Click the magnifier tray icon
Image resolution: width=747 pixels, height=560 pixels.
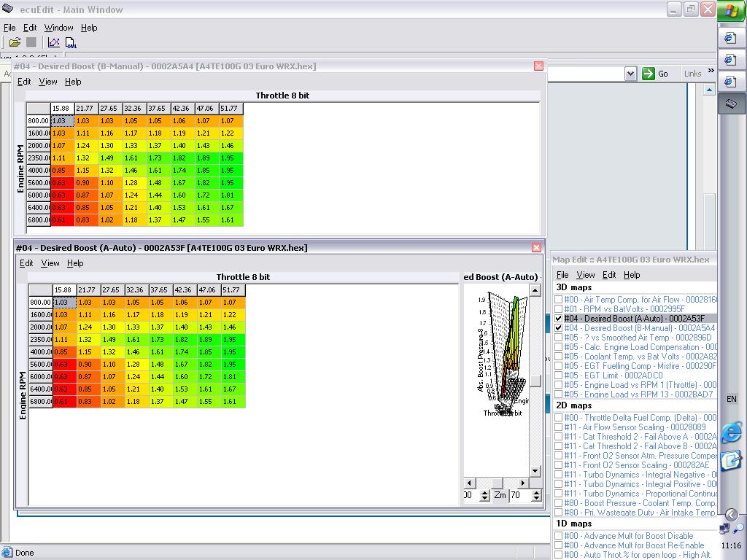(738, 528)
